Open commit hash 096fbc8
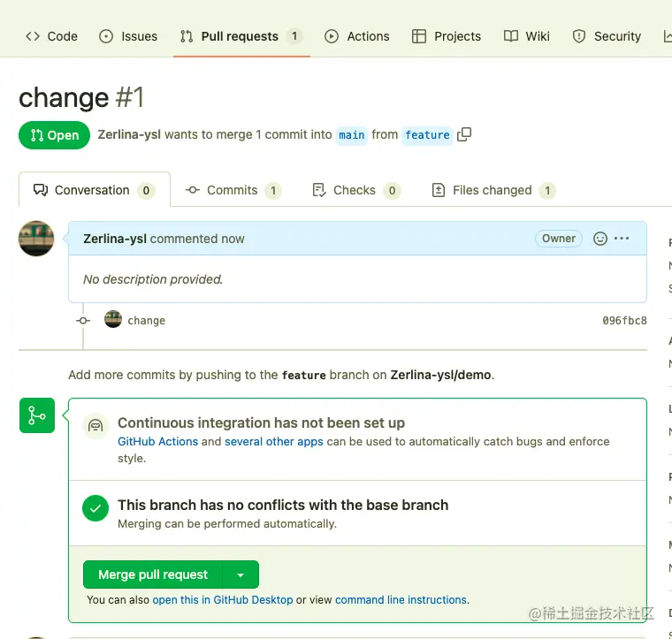 (x=624, y=321)
